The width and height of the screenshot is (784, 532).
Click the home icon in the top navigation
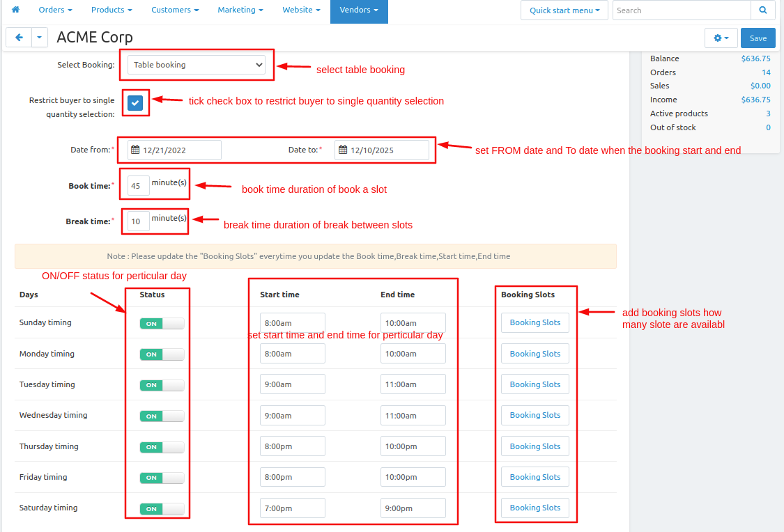coord(15,10)
